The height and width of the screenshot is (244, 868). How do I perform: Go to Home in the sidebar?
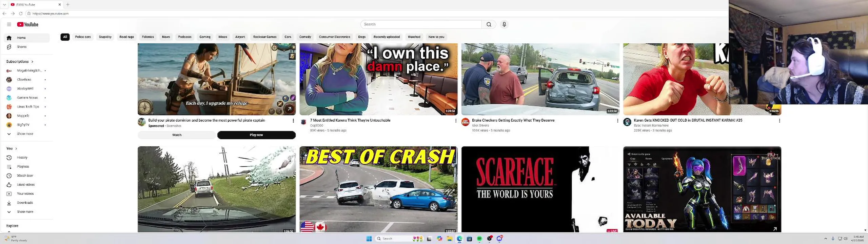27,38
